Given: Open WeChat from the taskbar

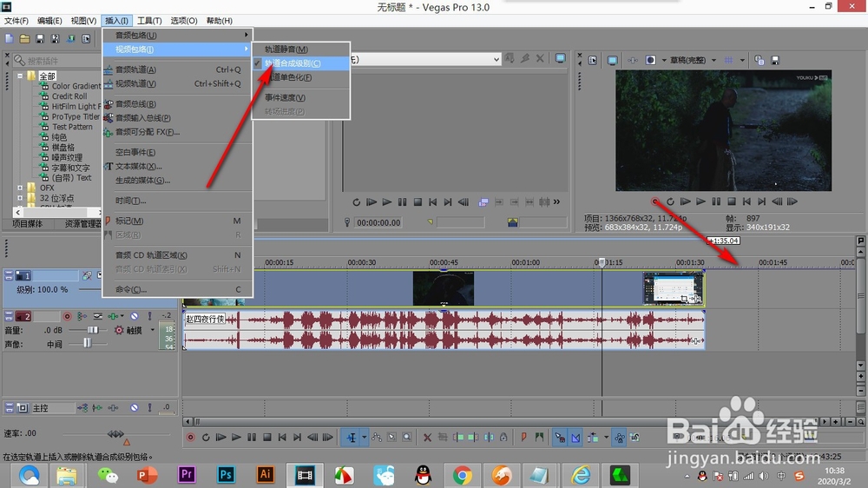Looking at the screenshot, I should [108, 475].
